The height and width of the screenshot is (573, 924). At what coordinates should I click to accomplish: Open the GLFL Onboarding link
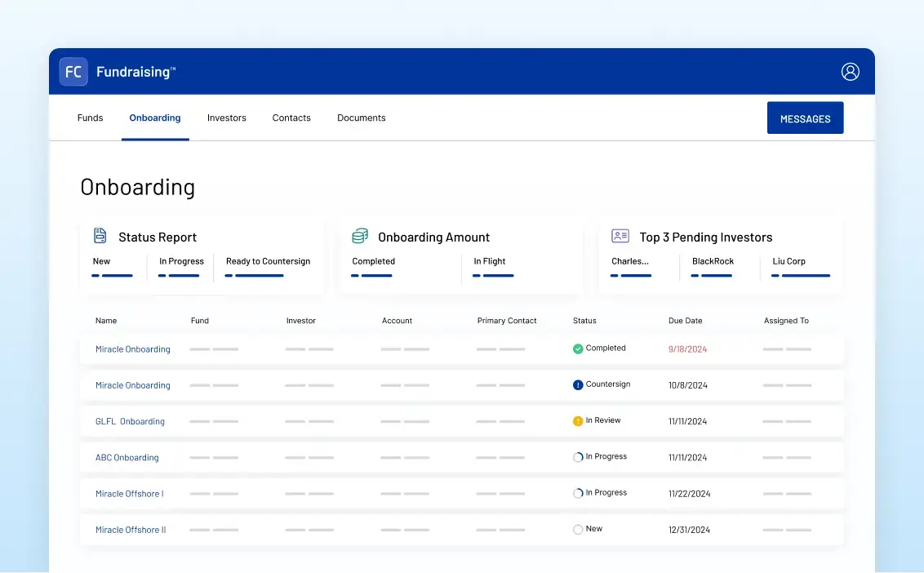tap(130, 421)
